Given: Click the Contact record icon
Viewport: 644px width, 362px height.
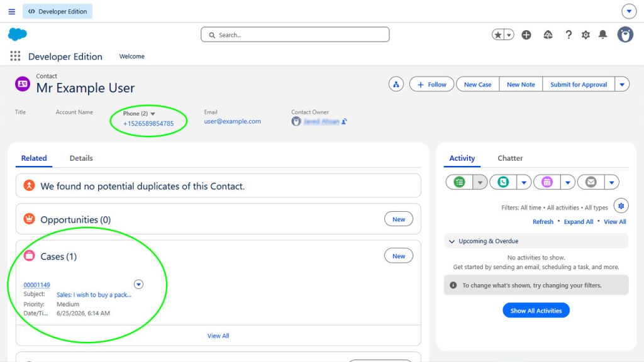Looking at the screenshot, I should 23,84.
